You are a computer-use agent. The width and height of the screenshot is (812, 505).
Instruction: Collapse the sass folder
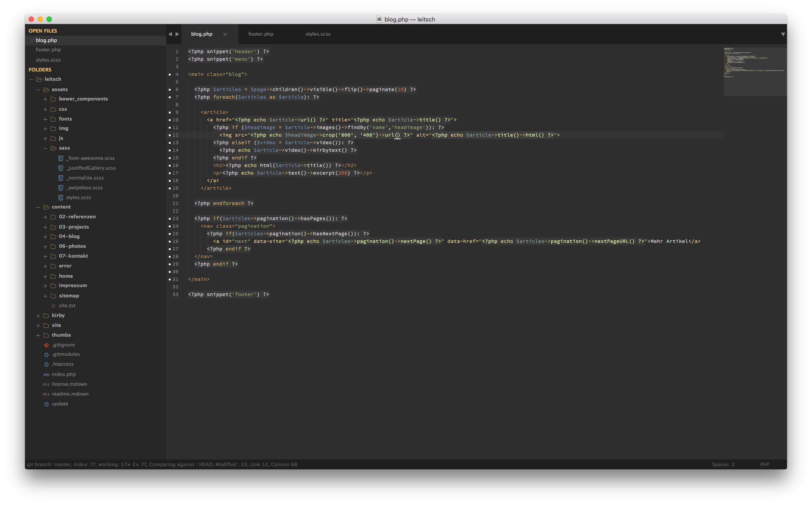pos(45,148)
